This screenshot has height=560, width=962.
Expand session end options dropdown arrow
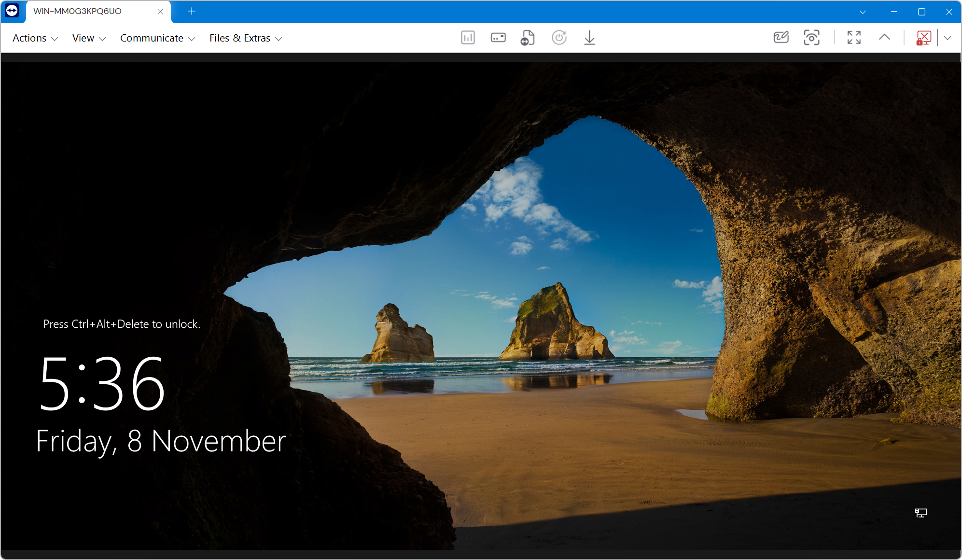(948, 38)
